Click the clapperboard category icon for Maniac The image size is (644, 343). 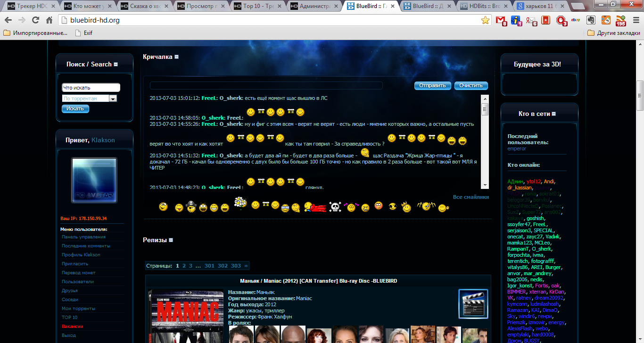[473, 304]
